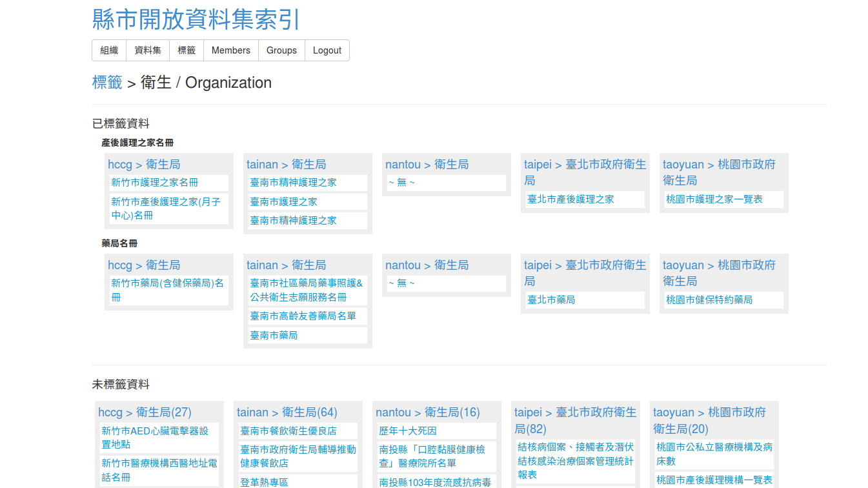
Task: Switch to the Groups page
Action: pyautogui.click(x=281, y=50)
